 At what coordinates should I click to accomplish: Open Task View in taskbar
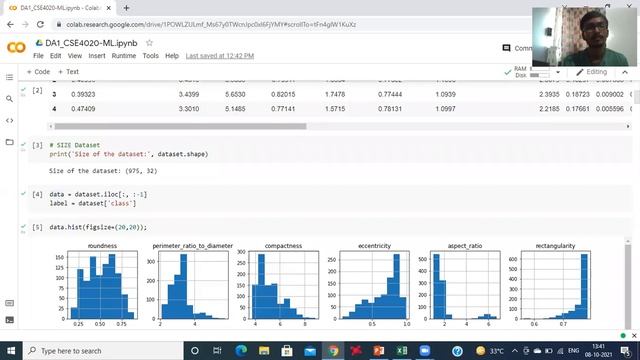tap(217, 351)
